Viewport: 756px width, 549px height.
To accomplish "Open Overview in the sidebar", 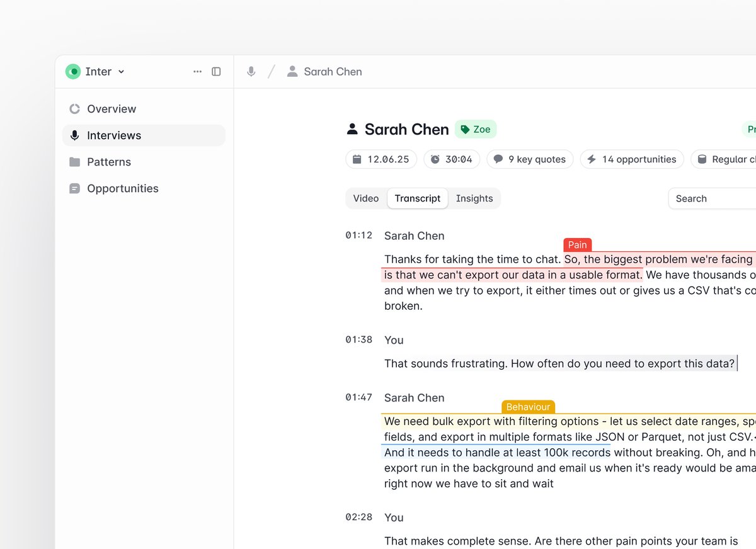I will pos(144,109).
